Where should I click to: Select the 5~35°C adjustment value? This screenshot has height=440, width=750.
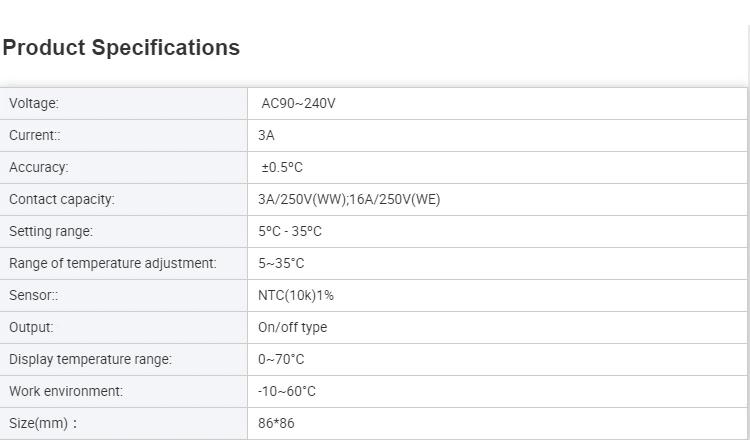pos(281,263)
